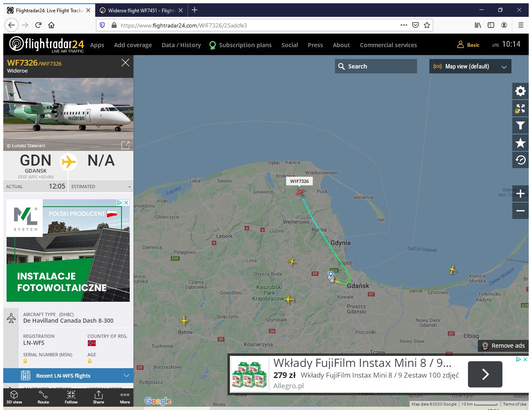Expand Recent LN-WFS flights
Image resolution: width=532 pixels, height=410 pixels.
(x=68, y=376)
